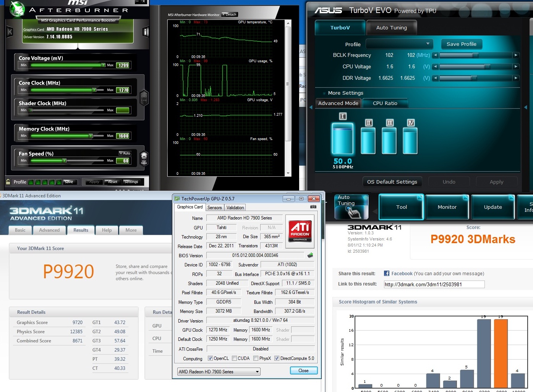Click the Afterburner 'K' Kombustor button
This screenshot has height=392, width=533.
10,32
